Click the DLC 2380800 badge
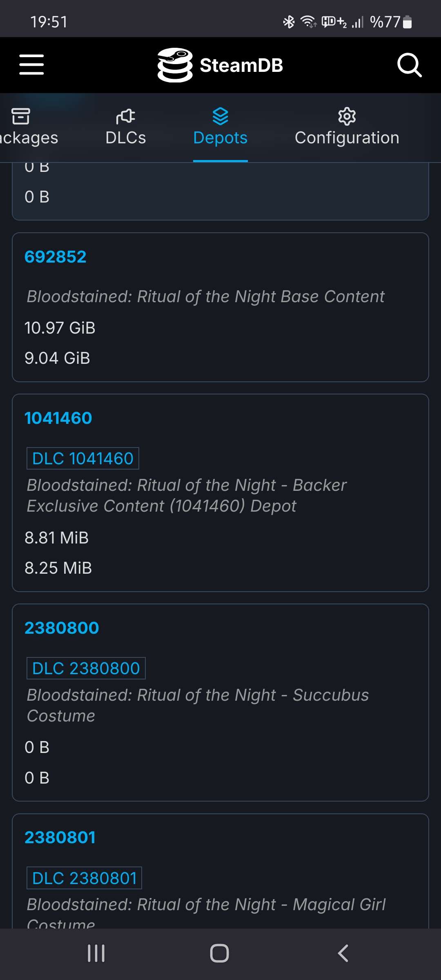441x980 pixels. 86,668
